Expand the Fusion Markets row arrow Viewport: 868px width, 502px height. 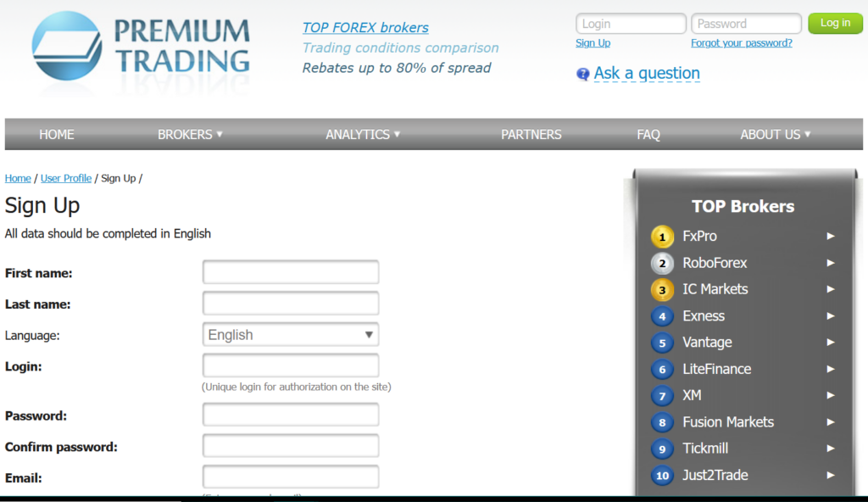pyautogui.click(x=831, y=422)
